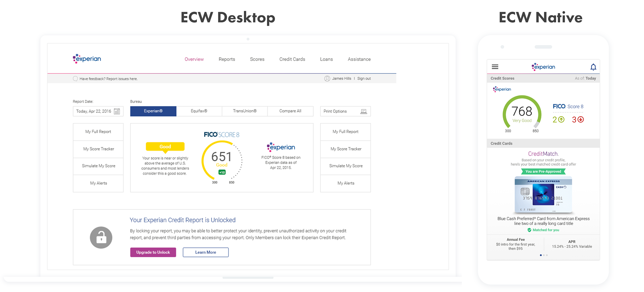Switch to the Equifax® bureau tab
This screenshot has height=292, width=644.
pyautogui.click(x=199, y=111)
